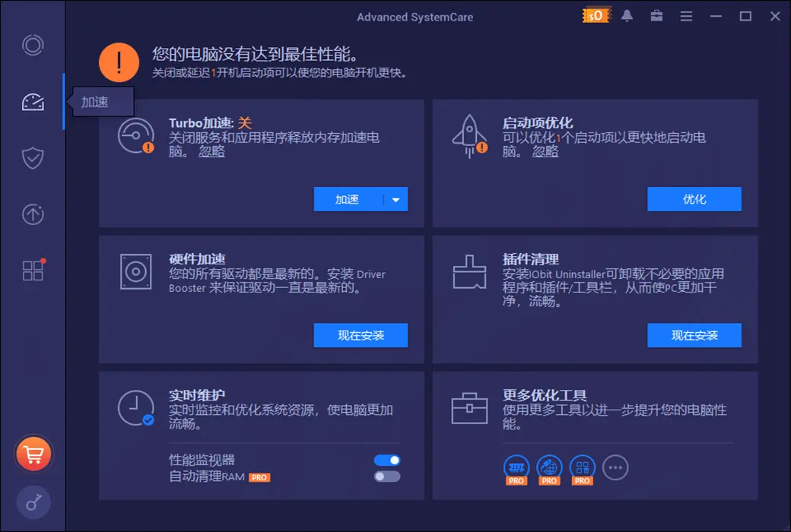Click the license key icon
Viewport: 791px width, 532px height.
coord(33,502)
